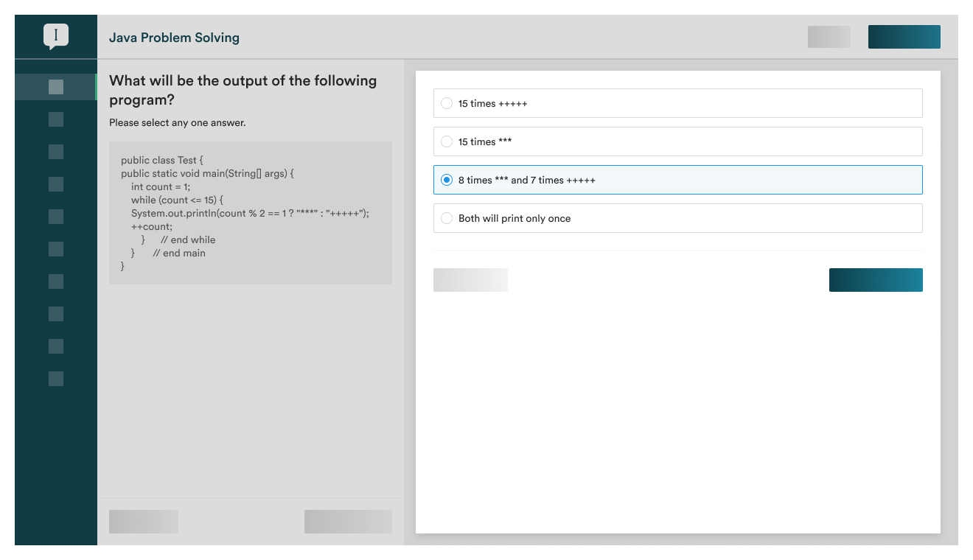This screenshot has width=973, height=560.
Task: Open the second question square in the sidebar
Action: [56, 119]
